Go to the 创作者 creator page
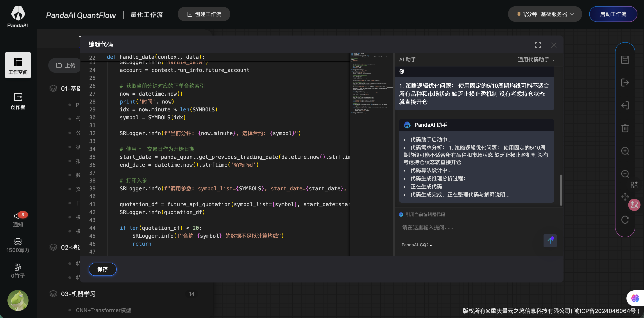 18,101
